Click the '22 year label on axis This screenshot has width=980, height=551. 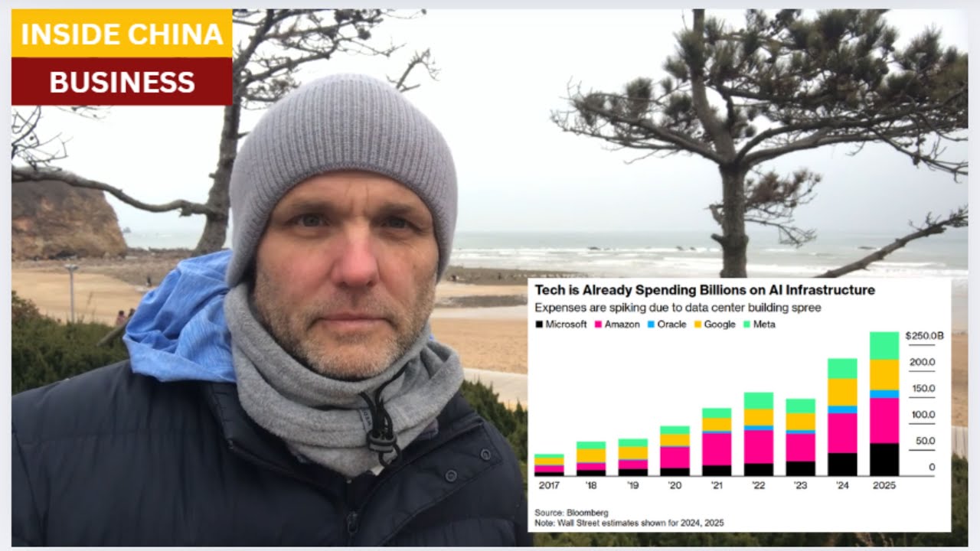coord(758,484)
